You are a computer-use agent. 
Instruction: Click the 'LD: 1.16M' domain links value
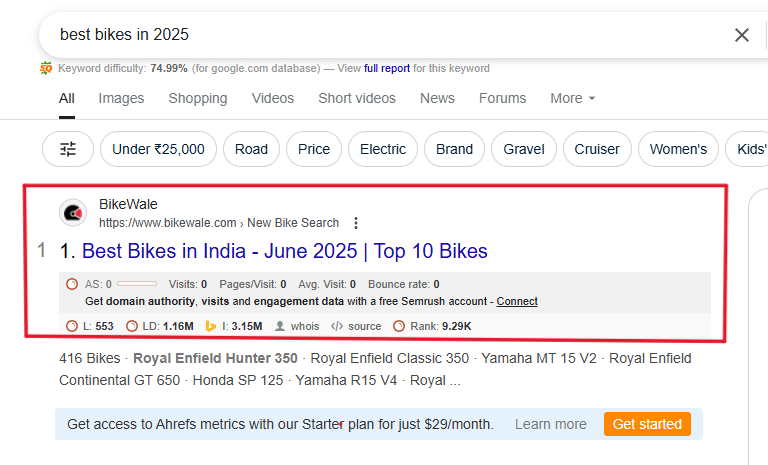click(x=168, y=326)
